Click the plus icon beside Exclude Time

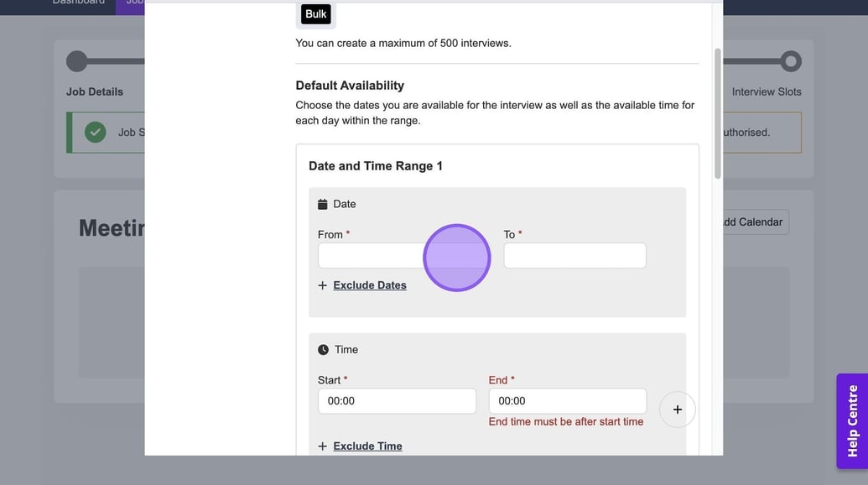[323, 446]
